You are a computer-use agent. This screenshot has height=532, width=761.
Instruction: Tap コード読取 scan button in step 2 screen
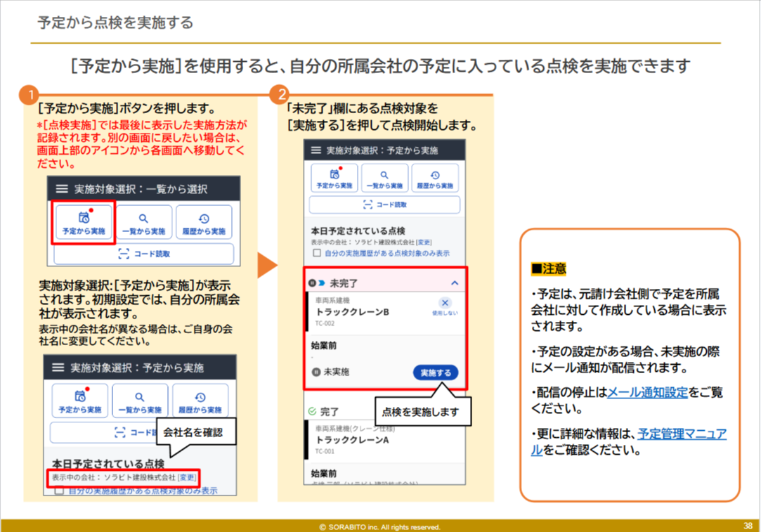(x=384, y=205)
